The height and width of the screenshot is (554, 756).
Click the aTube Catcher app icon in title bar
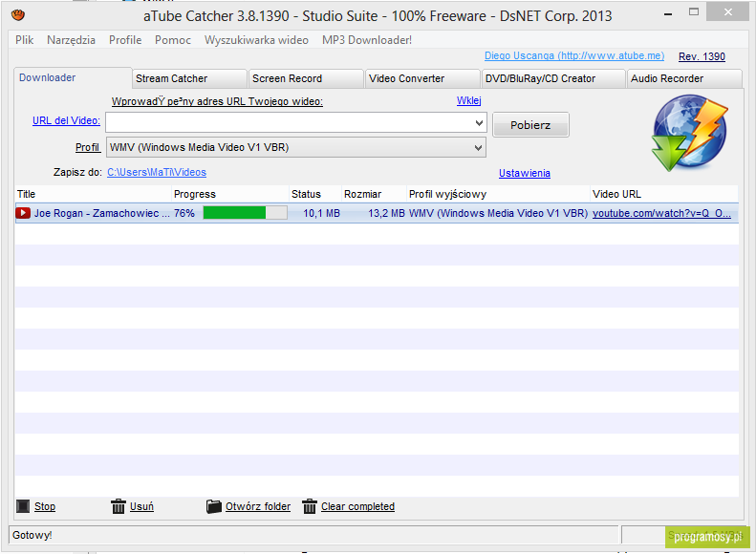[18, 15]
